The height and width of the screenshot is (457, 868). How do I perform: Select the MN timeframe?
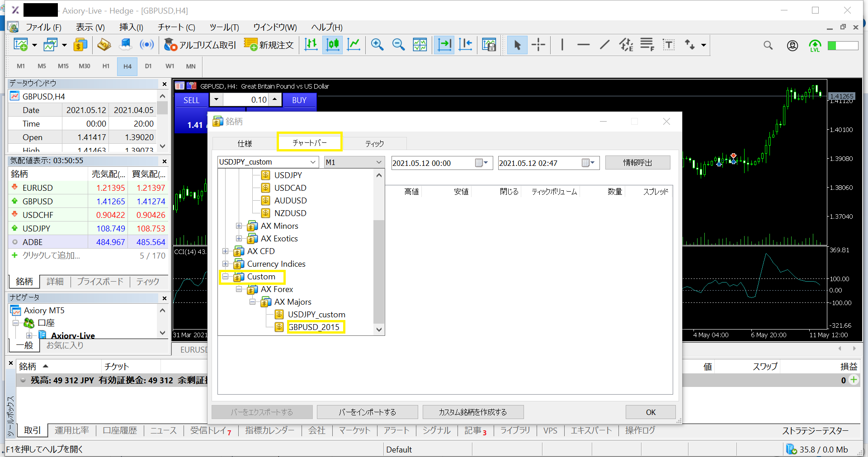click(x=191, y=66)
